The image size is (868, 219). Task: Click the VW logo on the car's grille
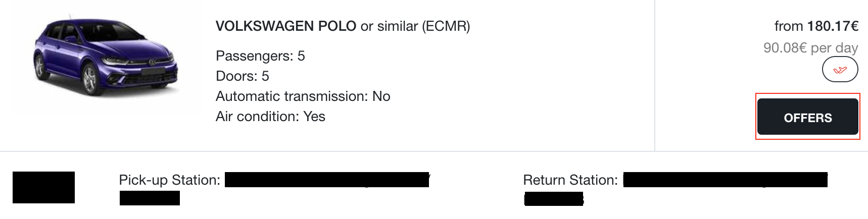(152, 63)
